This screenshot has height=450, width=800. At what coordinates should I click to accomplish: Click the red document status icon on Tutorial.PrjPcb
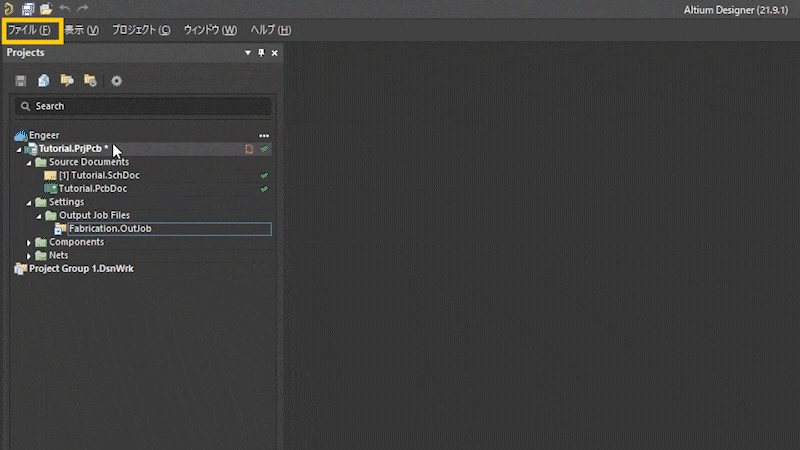pos(249,149)
